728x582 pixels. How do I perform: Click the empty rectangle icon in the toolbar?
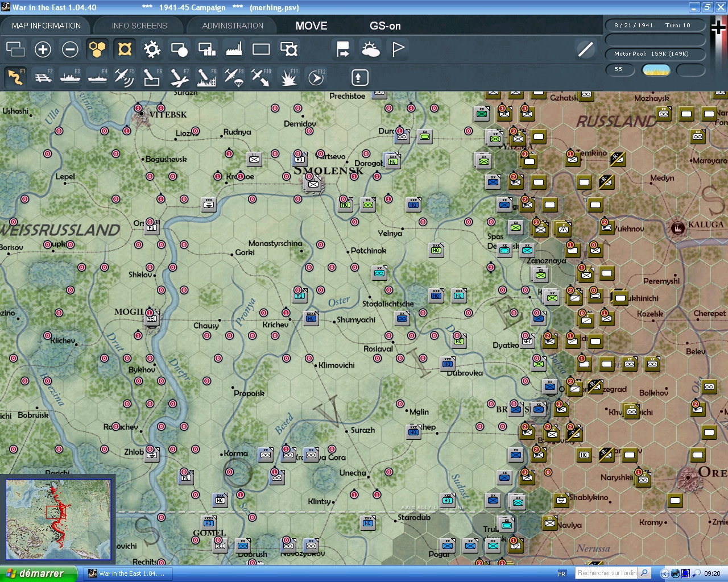261,49
